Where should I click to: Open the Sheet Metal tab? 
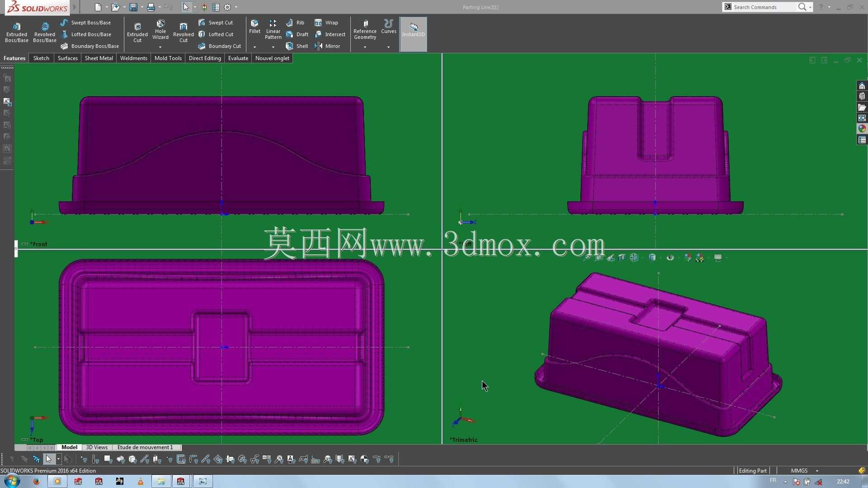coord(99,58)
